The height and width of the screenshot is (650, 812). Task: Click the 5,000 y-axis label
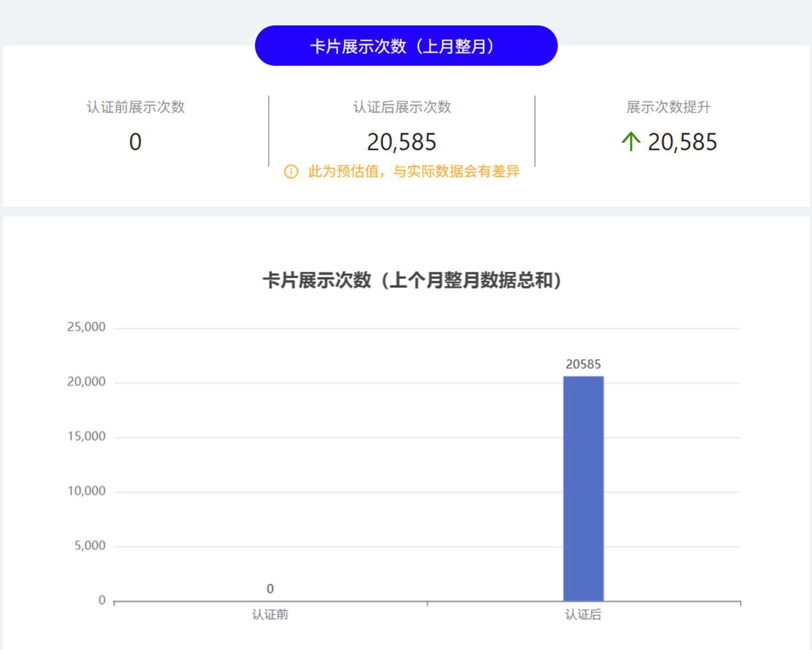pyautogui.click(x=90, y=546)
